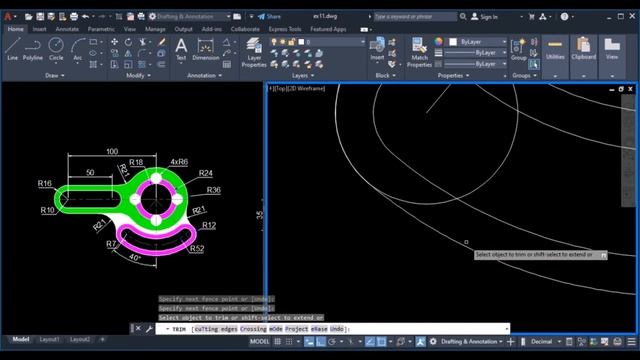
Task: Select the Dimension tool
Action: pyautogui.click(x=205, y=49)
